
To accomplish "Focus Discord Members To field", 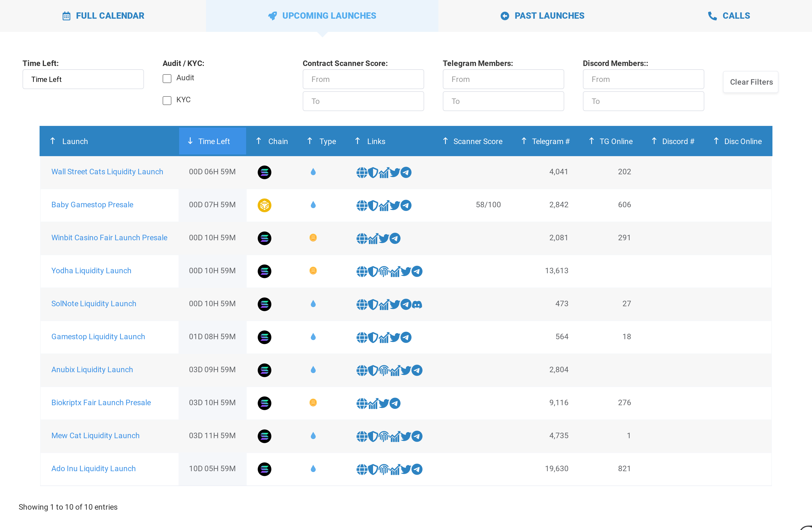I will [x=643, y=101].
